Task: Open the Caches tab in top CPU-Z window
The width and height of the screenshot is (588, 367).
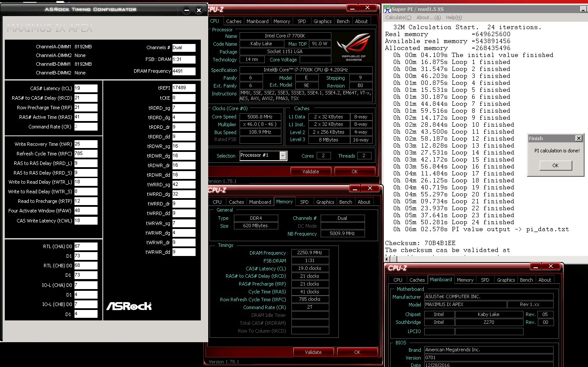Action: pos(233,21)
